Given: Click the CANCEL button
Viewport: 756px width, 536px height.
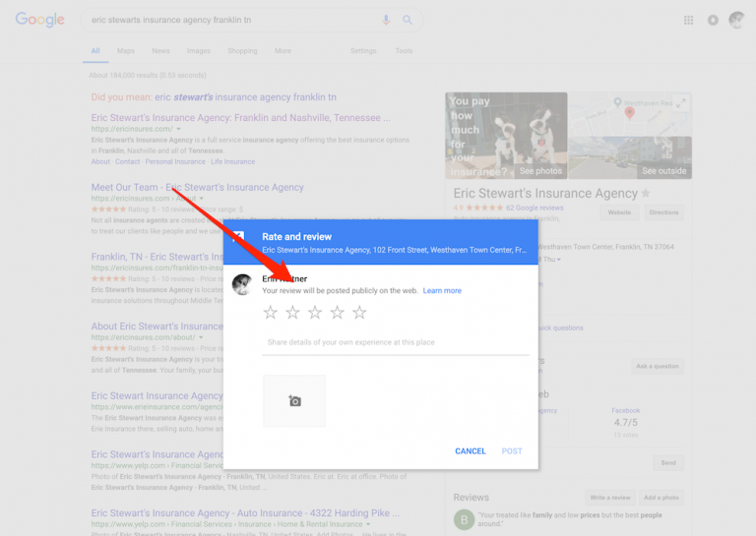Looking at the screenshot, I should pos(470,451).
